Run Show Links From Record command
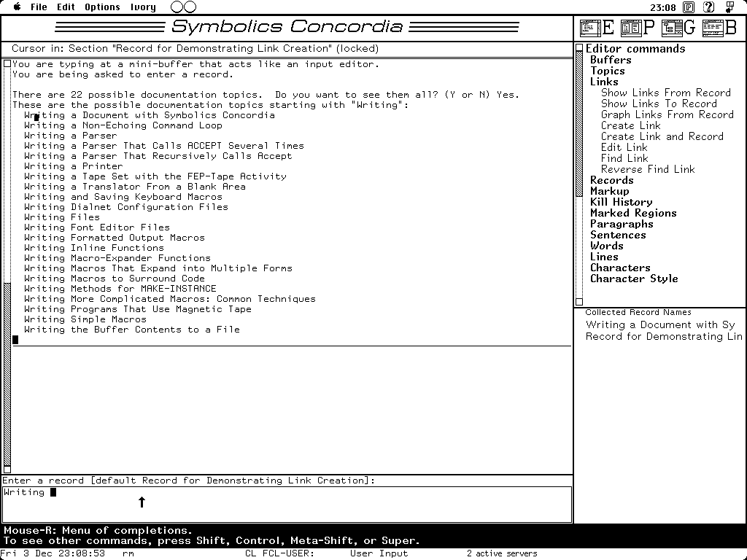 (x=665, y=93)
